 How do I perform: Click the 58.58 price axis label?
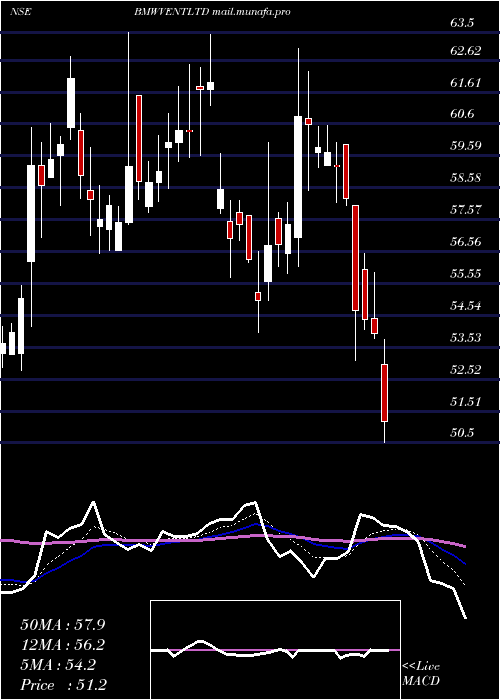pyautogui.click(x=466, y=178)
